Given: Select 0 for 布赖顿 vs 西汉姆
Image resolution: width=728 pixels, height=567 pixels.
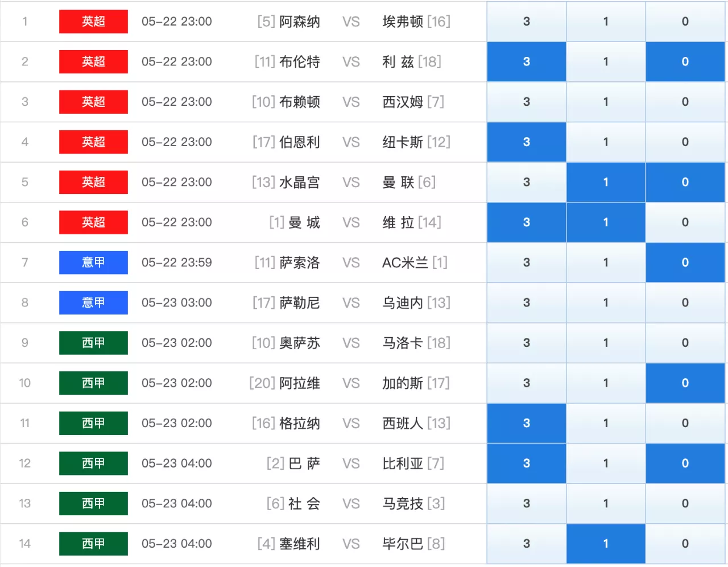Looking at the screenshot, I should pos(685,102).
